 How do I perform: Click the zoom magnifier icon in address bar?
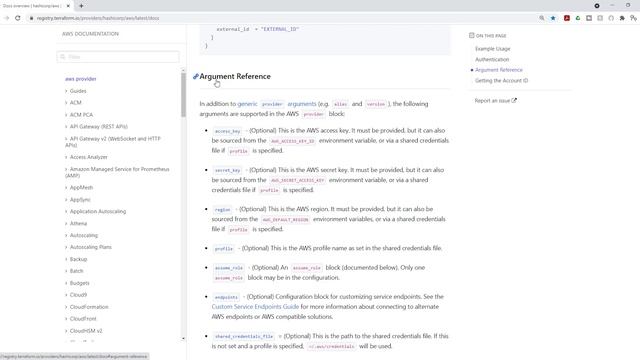542,18
